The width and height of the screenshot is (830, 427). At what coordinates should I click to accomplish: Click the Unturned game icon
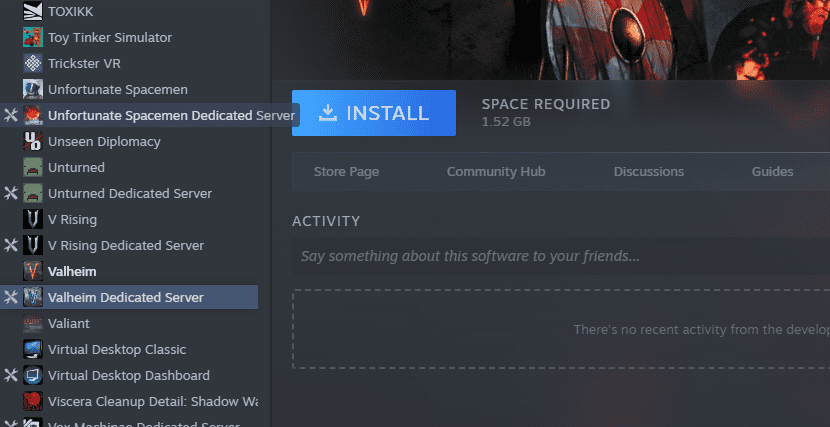[x=32, y=168]
